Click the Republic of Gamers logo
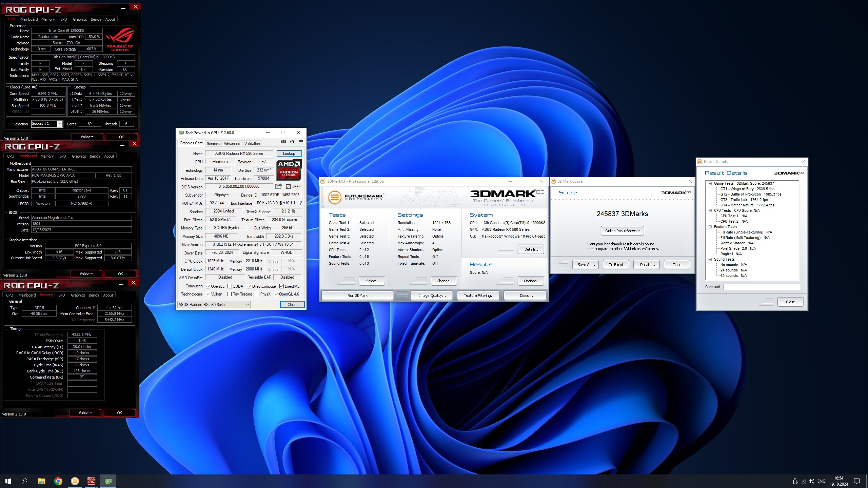This screenshot has height=488, width=868. 120,40
